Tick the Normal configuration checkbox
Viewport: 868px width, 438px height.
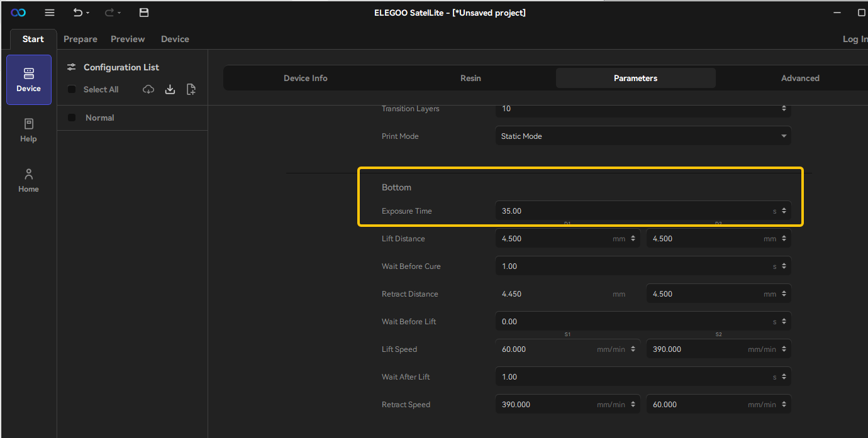coord(72,118)
